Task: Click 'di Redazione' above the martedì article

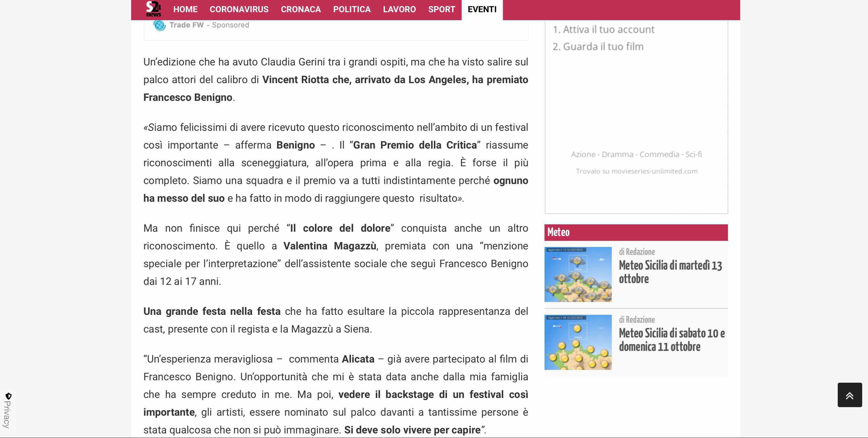Action: 637,252
